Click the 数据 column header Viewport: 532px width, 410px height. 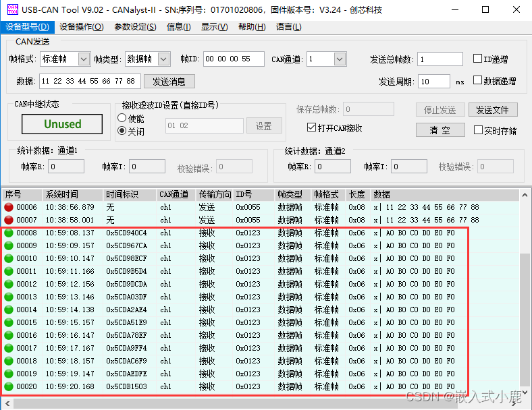pos(445,194)
